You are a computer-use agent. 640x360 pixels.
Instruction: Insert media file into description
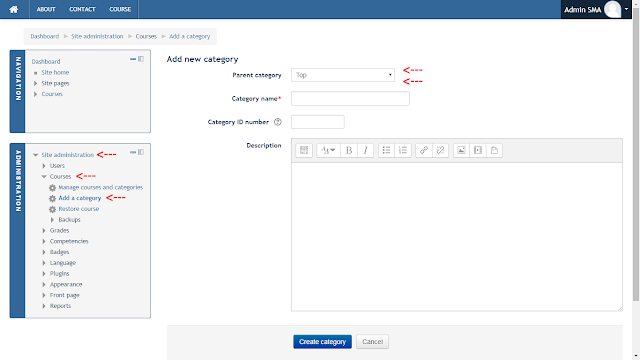coord(478,150)
